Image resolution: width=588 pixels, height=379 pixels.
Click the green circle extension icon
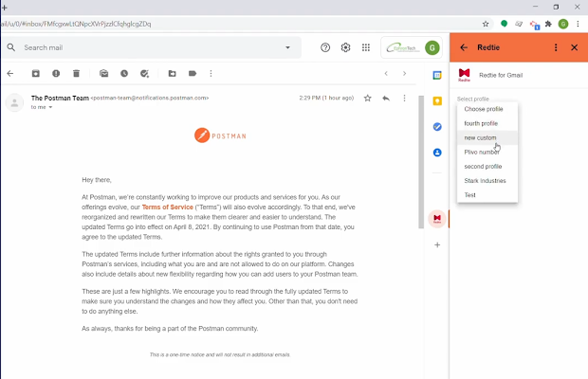point(504,24)
